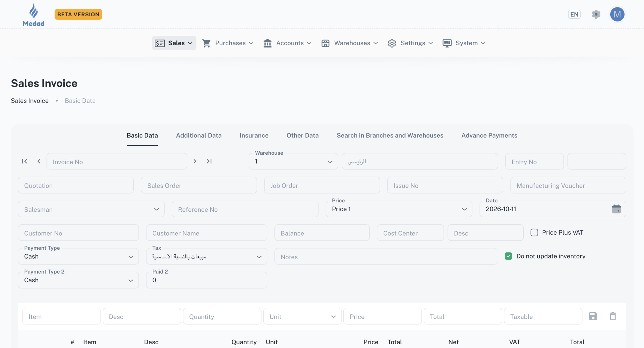
Task: Focus the Invoice No field
Action: tap(117, 161)
